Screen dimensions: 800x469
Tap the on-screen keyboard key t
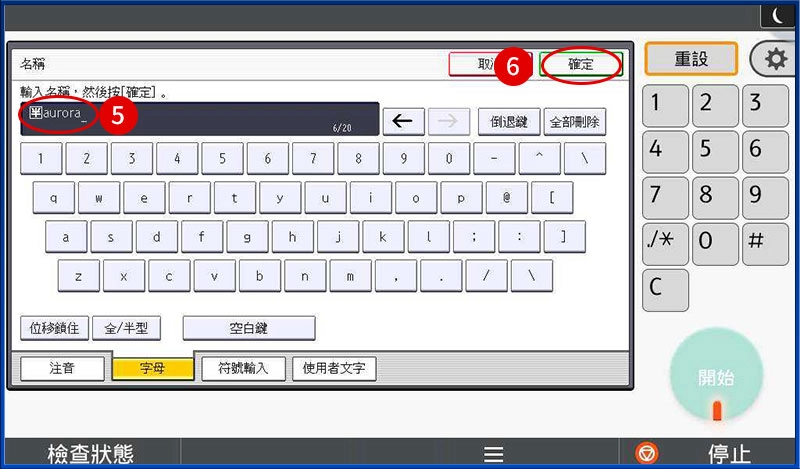[x=235, y=198]
